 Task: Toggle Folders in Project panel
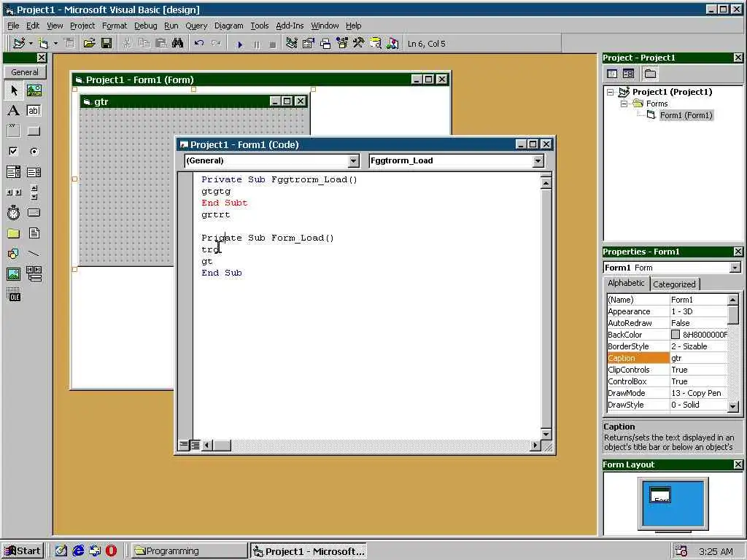coord(650,74)
